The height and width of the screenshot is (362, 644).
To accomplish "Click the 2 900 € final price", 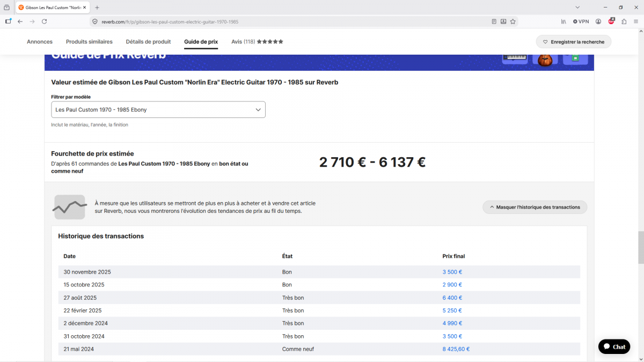I will pos(452,285).
